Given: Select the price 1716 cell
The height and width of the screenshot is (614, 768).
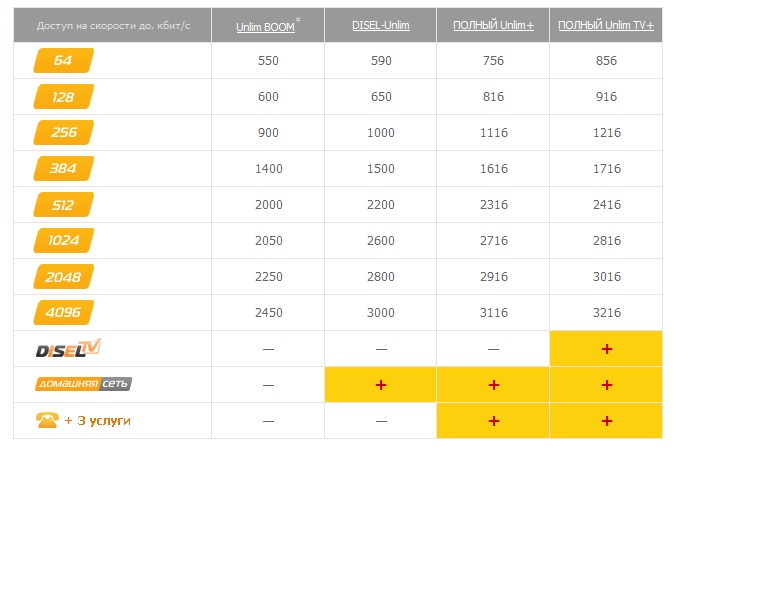Looking at the screenshot, I should pyautogui.click(x=607, y=168).
